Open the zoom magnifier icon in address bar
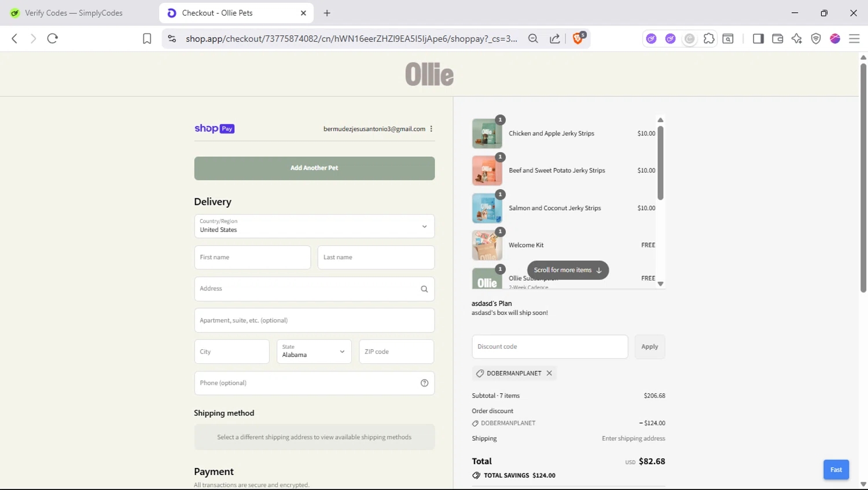The height and width of the screenshot is (490, 868). 533,39
